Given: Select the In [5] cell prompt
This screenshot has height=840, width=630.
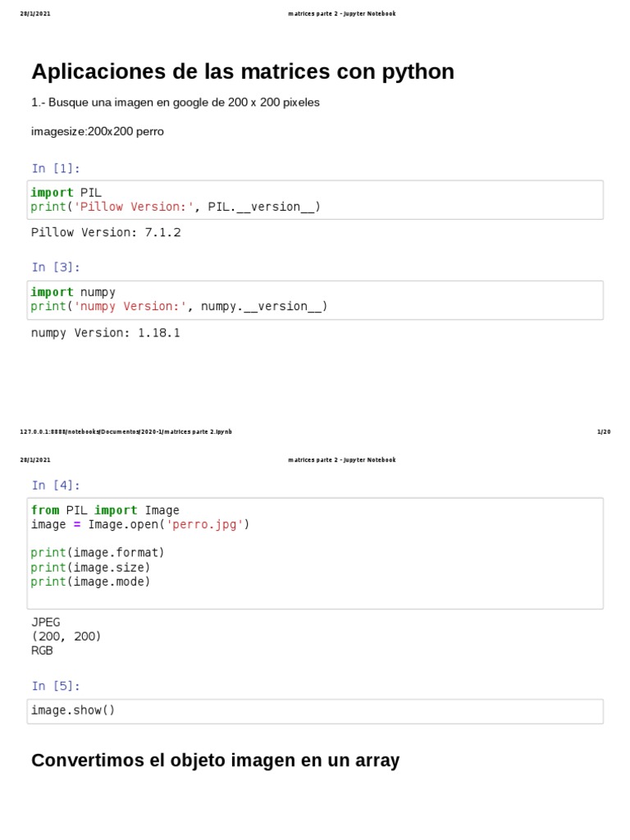Looking at the screenshot, I should point(56,686).
